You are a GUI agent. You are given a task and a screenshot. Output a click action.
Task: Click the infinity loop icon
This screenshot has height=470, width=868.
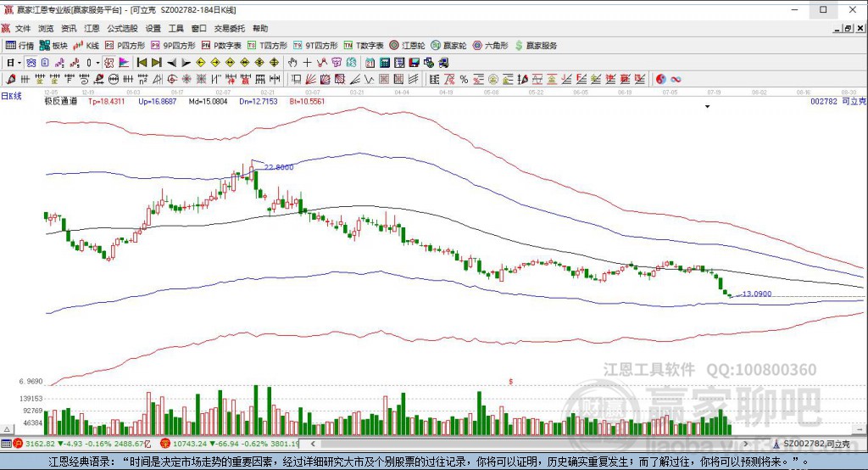tap(676, 79)
